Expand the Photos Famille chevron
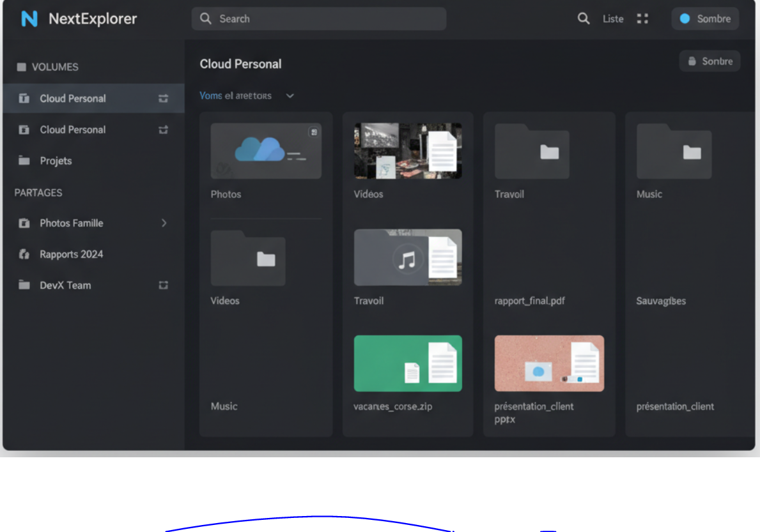 coord(164,223)
